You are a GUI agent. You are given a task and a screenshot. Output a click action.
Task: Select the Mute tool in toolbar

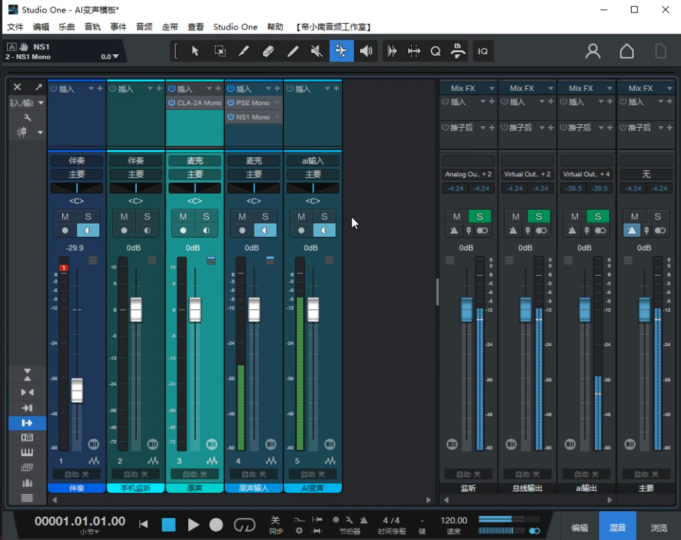point(317,51)
